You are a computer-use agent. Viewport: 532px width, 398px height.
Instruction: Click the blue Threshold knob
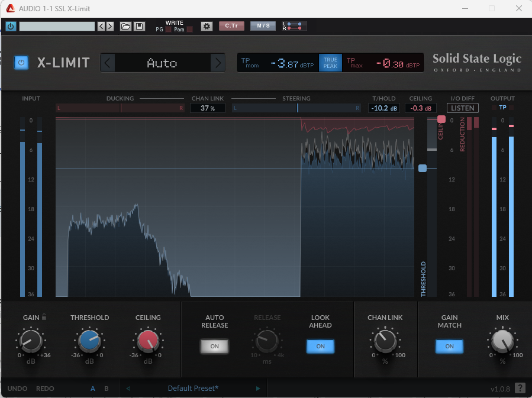(89, 341)
